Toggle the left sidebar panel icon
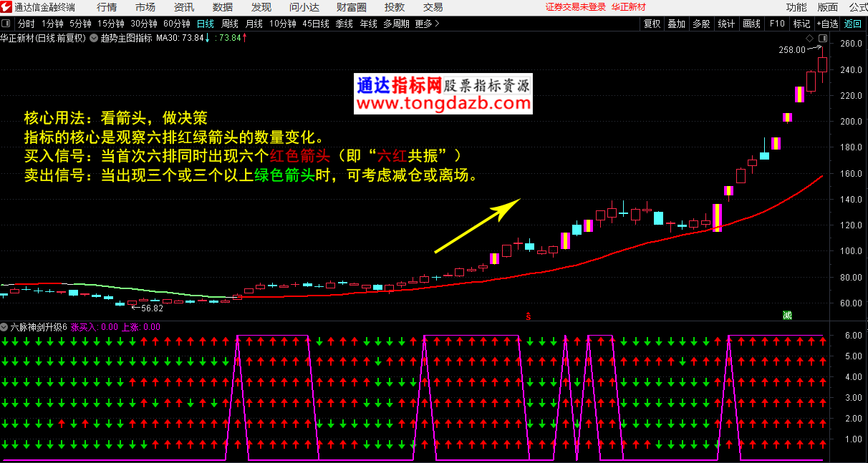The width and height of the screenshot is (868, 463). point(6,24)
